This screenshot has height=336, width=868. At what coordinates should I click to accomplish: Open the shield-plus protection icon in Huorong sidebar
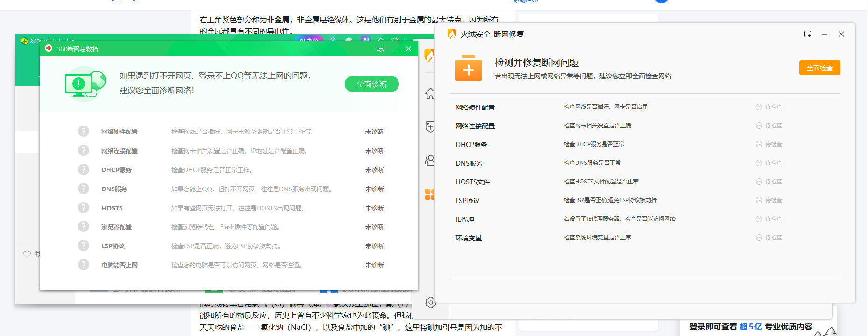coord(430,127)
